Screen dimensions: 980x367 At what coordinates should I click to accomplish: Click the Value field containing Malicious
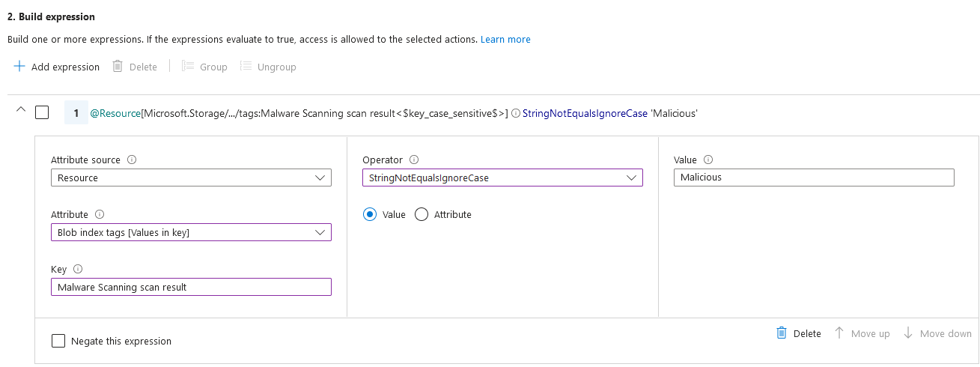pyautogui.click(x=814, y=178)
